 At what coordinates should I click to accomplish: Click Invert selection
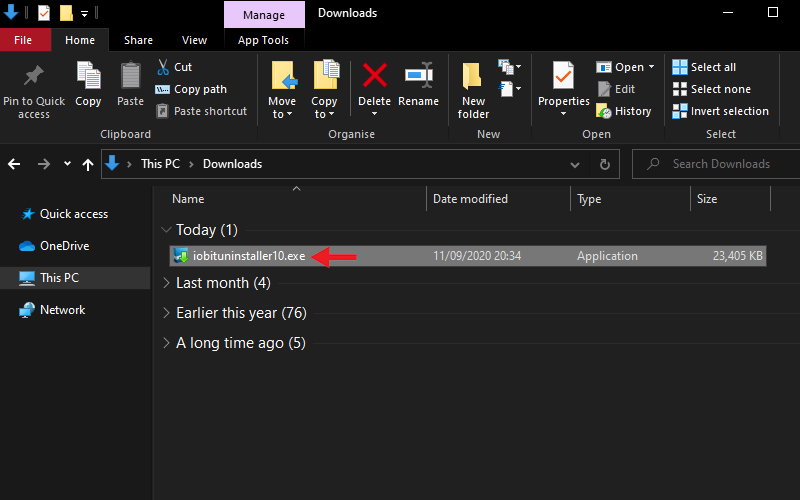[720, 111]
